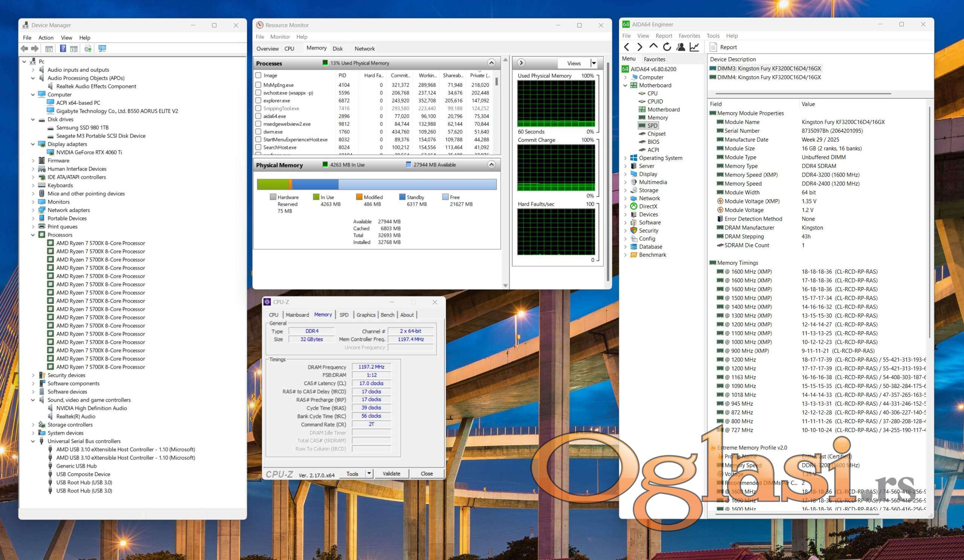The width and height of the screenshot is (964, 560).
Task: Click Device Manager help question-mark icon
Action: point(63,49)
